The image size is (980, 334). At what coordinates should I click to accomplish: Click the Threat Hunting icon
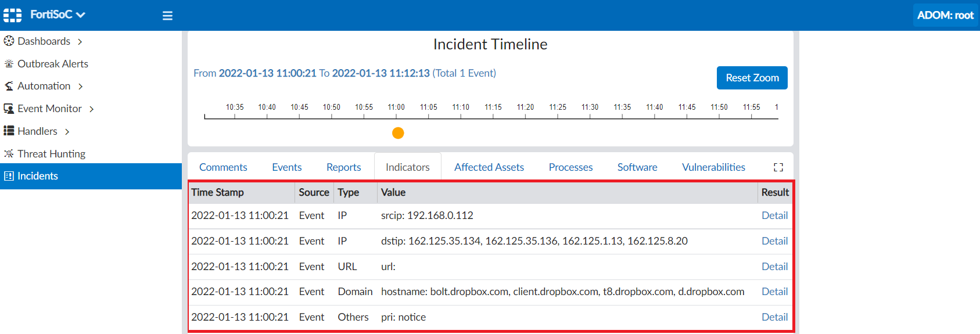point(9,154)
